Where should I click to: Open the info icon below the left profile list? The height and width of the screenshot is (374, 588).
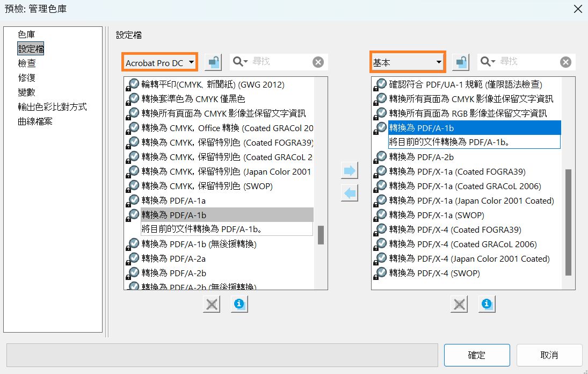(x=239, y=304)
